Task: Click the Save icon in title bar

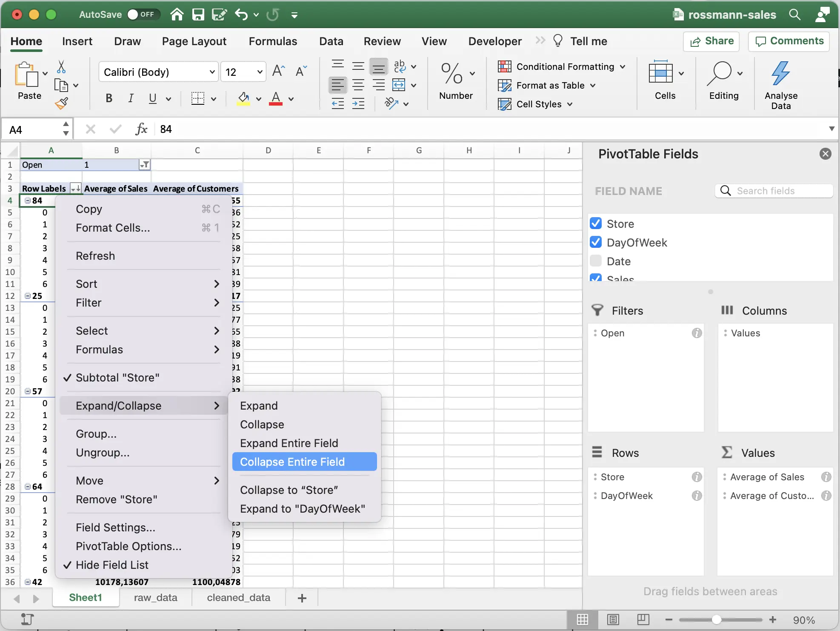Action: [x=198, y=15]
